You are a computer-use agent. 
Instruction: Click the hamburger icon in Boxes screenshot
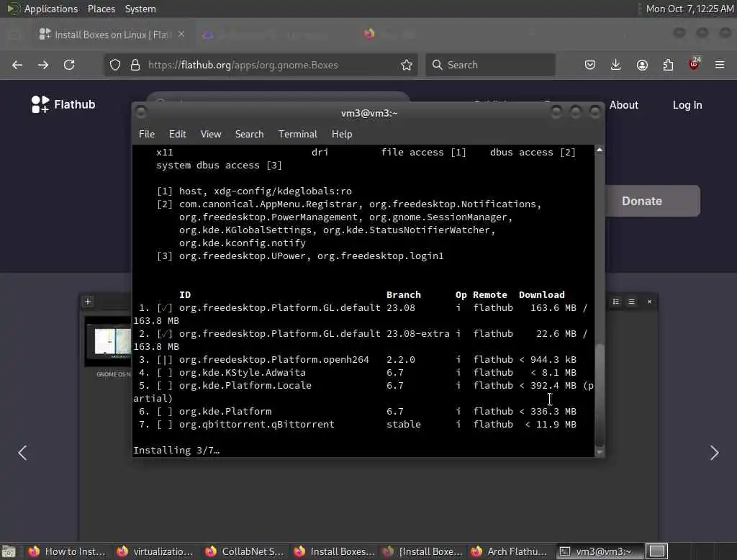point(632,302)
